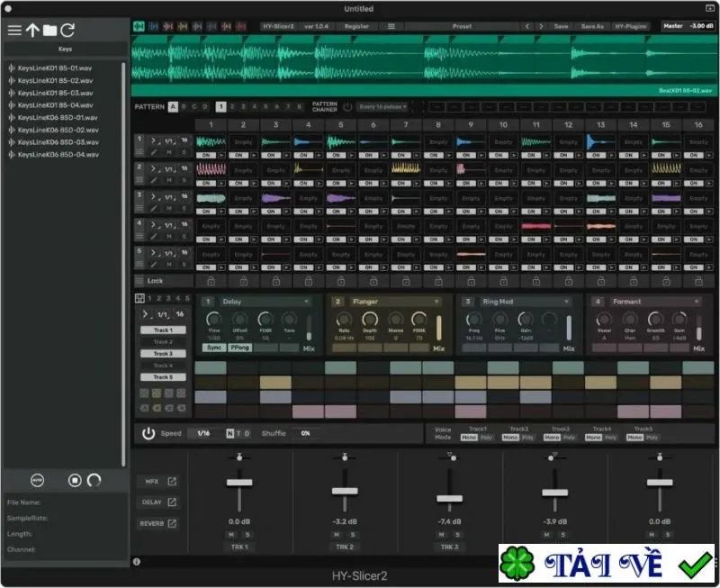Click the sequencer power icon beside Speed

click(x=148, y=433)
